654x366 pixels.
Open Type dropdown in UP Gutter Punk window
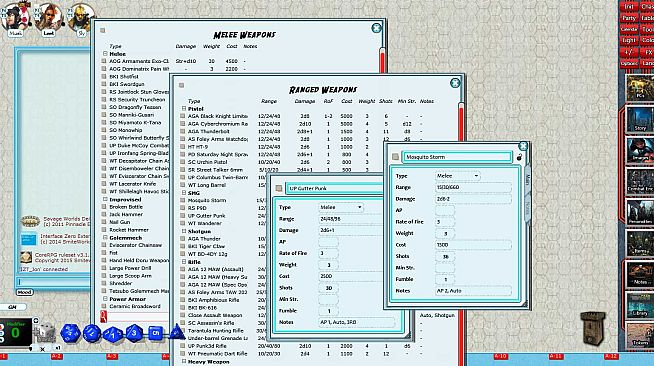pyautogui.click(x=341, y=208)
